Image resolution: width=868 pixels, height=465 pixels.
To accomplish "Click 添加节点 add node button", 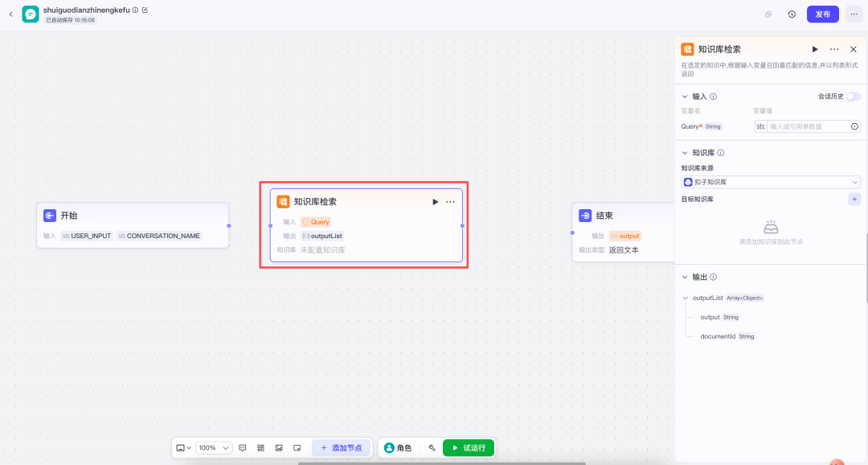I will (341, 448).
